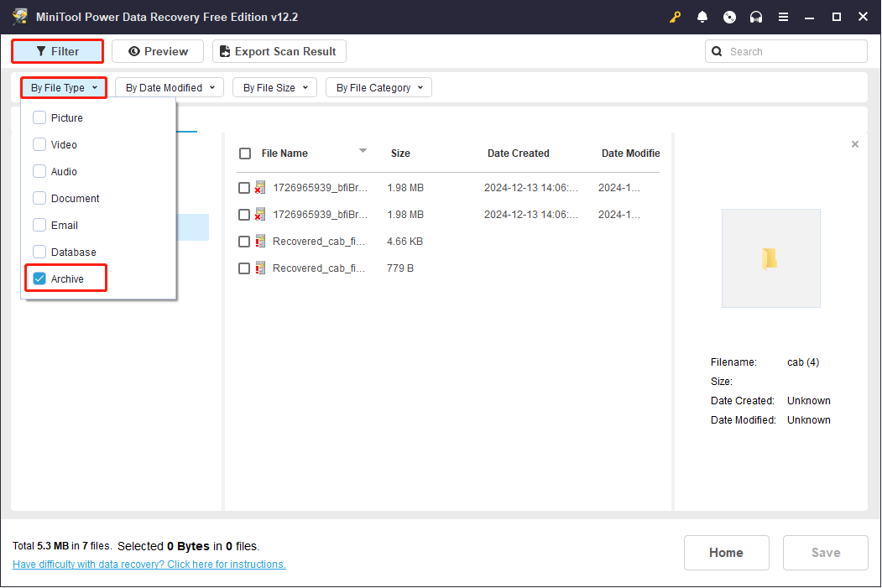882x588 pixels.
Task: Go to Home button
Action: [x=726, y=553]
